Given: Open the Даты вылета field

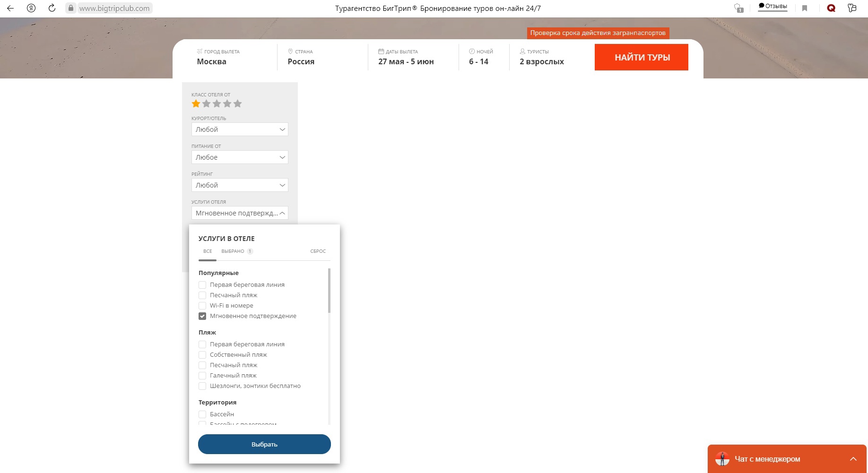Looking at the screenshot, I should 406,57.
